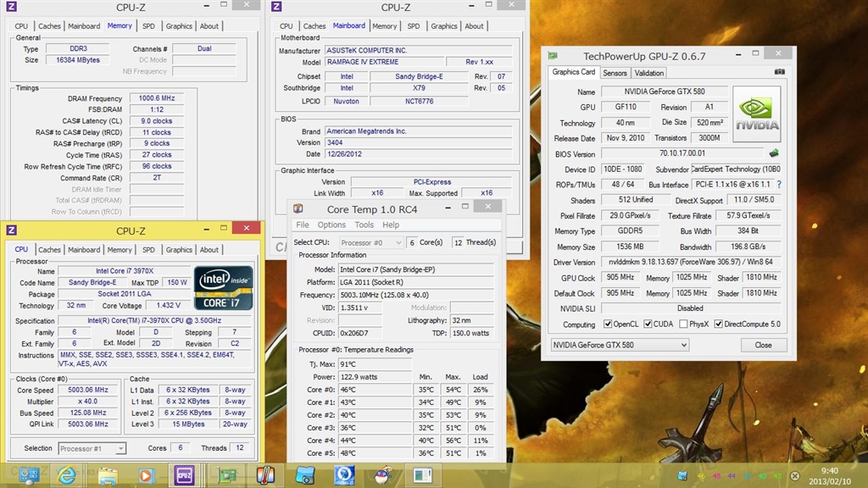Image resolution: width=868 pixels, height=488 pixels.
Task: Click the taskbar clock showing 9:40
Action: (x=829, y=476)
